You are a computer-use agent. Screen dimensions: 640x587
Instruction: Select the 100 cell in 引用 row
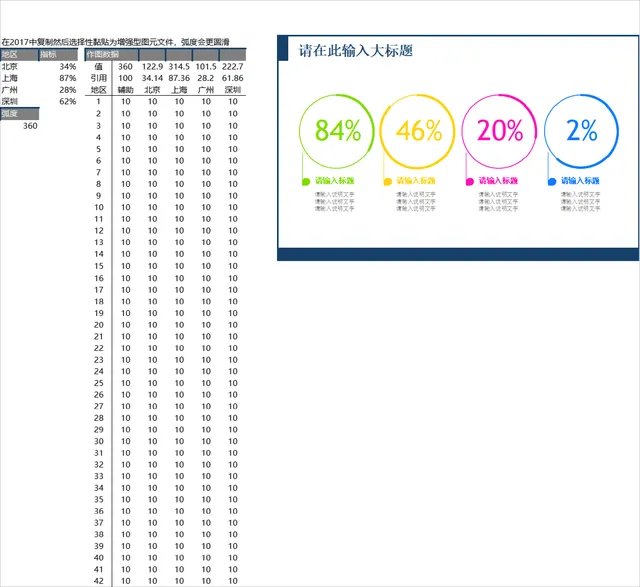coord(125,78)
